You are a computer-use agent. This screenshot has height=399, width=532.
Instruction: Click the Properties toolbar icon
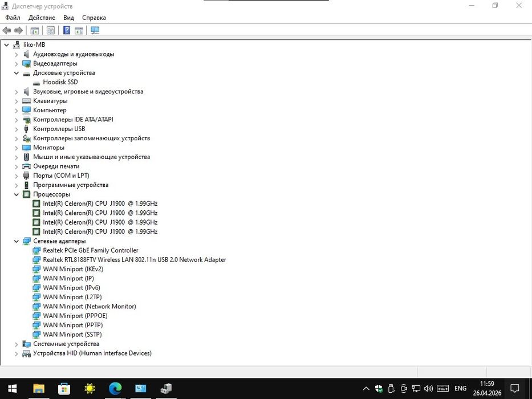point(51,31)
